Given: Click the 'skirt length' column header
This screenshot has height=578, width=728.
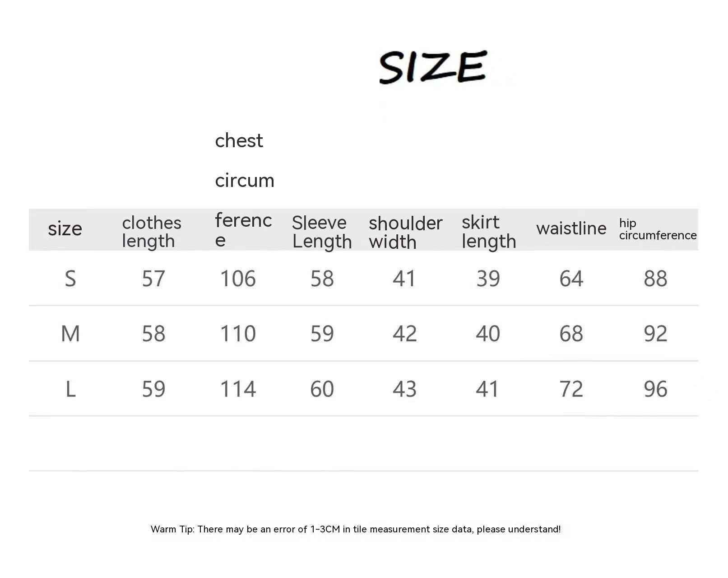Looking at the screenshot, I should coord(488,232).
